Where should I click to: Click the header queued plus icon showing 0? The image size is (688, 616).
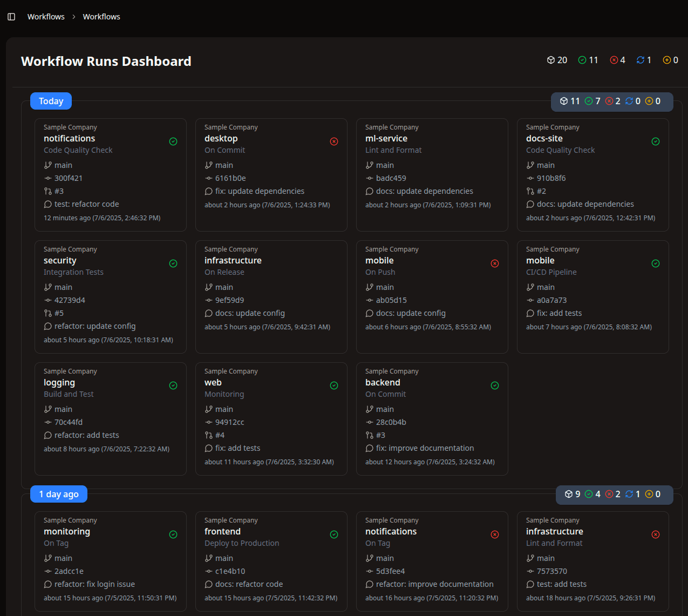667,60
